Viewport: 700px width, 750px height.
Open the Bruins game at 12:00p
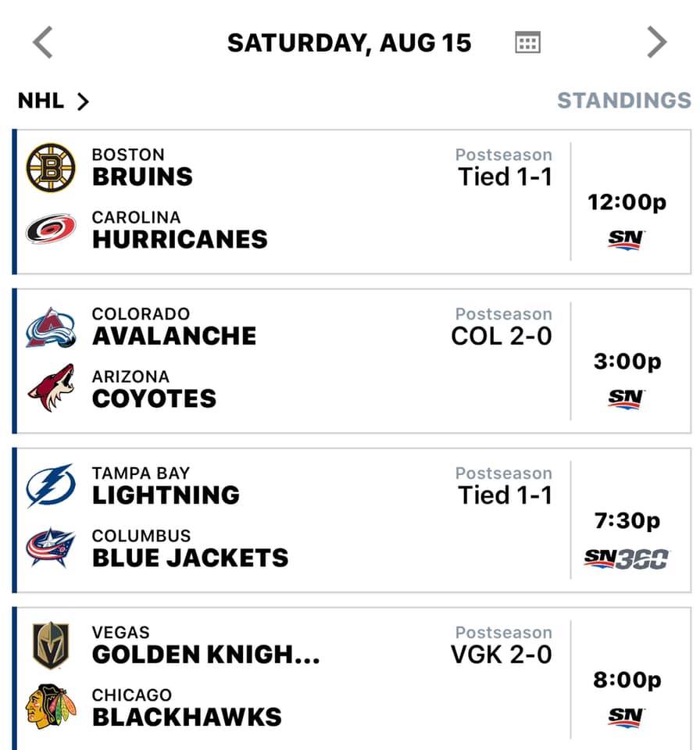pyautogui.click(x=352, y=202)
